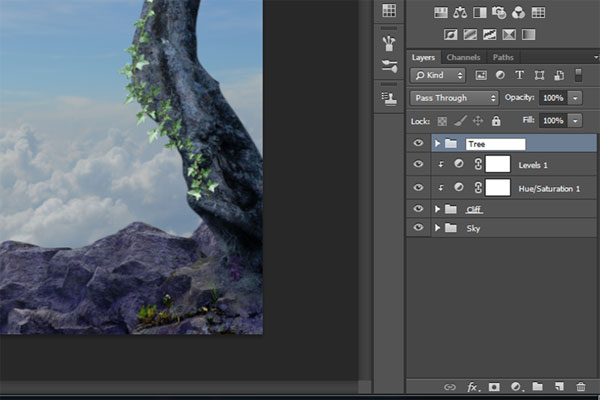Click the Color Balance adjustment icon
The height and width of the screenshot is (400, 600).
point(460,13)
